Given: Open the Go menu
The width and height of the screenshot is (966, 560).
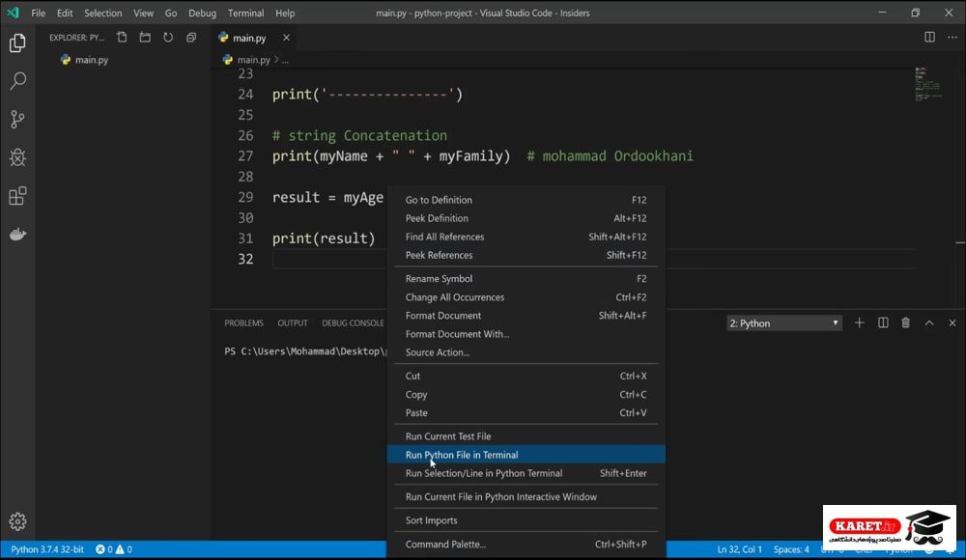Looking at the screenshot, I should pos(171,13).
